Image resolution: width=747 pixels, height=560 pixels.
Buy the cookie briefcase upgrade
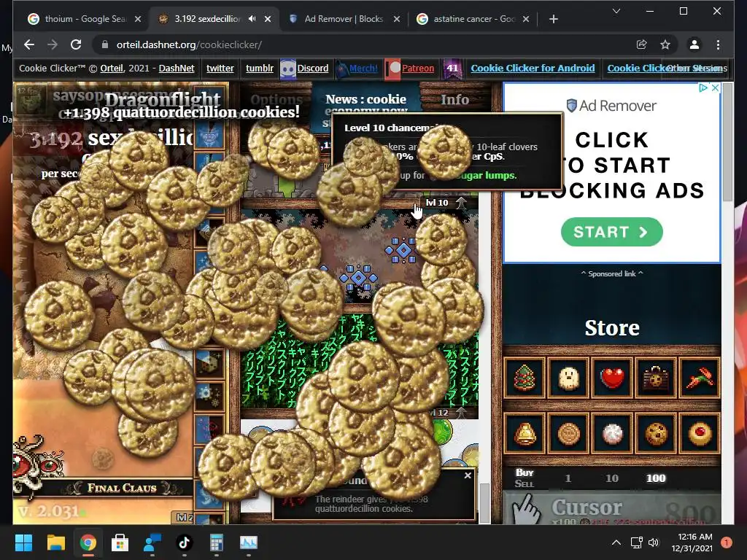(x=656, y=378)
